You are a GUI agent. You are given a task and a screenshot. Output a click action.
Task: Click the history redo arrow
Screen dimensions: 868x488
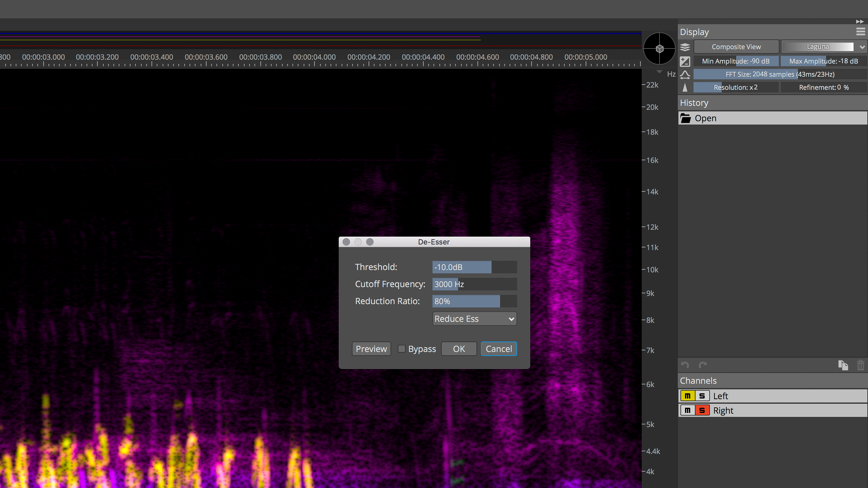tap(702, 365)
